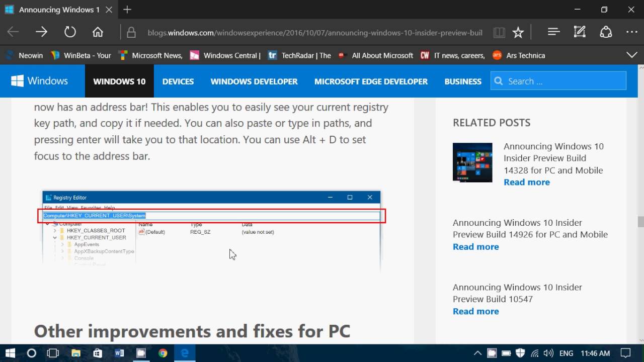Open All About Microsoft favorite
The height and width of the screenshot is (362, 644).
point(376,55)
